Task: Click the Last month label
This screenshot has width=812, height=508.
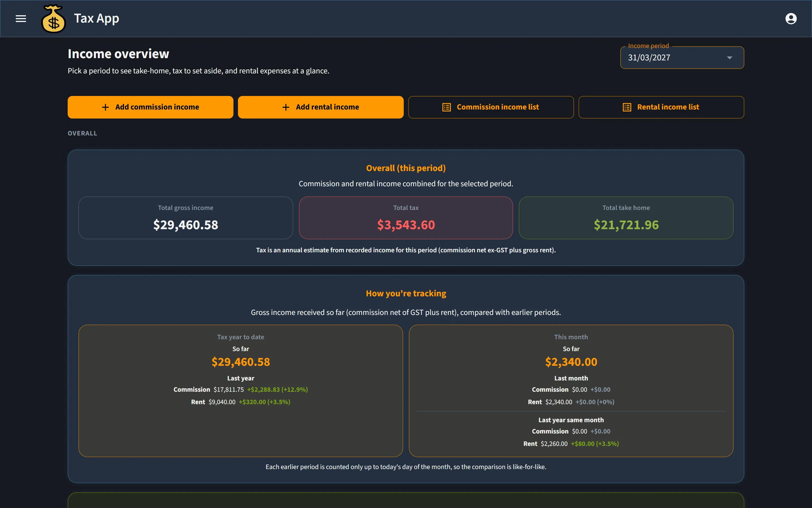Action: [571, 378]
